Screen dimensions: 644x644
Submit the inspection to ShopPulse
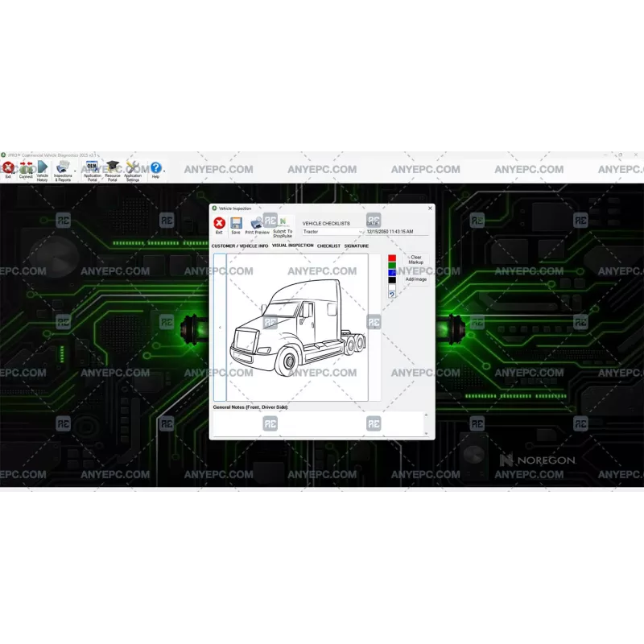[x=283, y=225]
